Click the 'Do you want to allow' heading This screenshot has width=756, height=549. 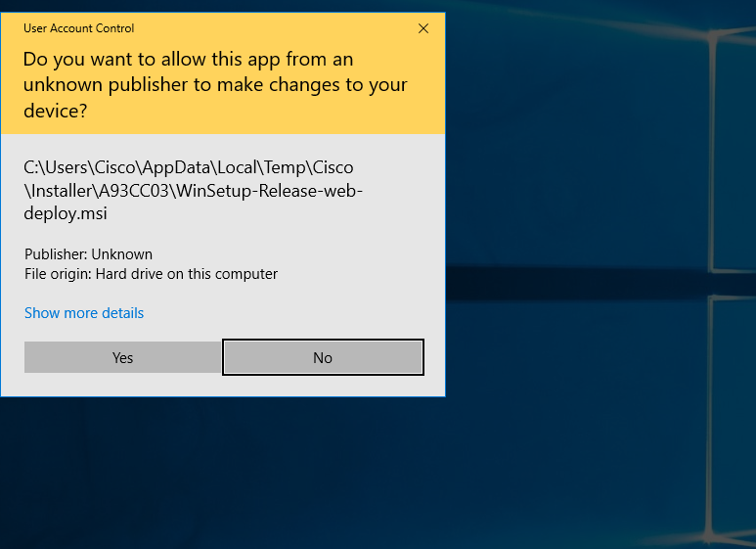point(215,85)
